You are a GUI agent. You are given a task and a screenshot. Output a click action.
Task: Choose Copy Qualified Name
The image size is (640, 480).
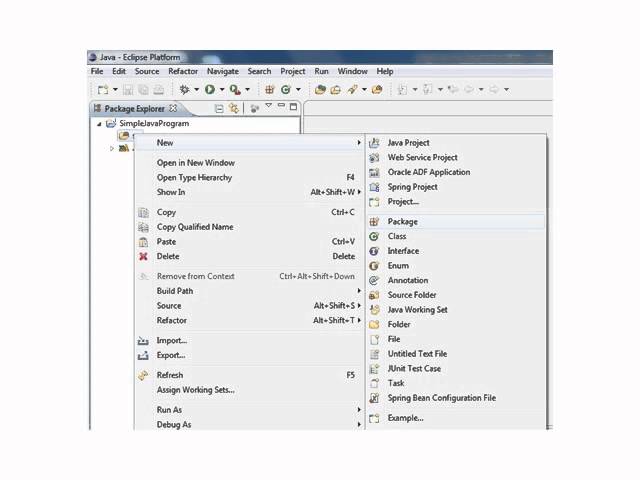[x=249, y=227]
